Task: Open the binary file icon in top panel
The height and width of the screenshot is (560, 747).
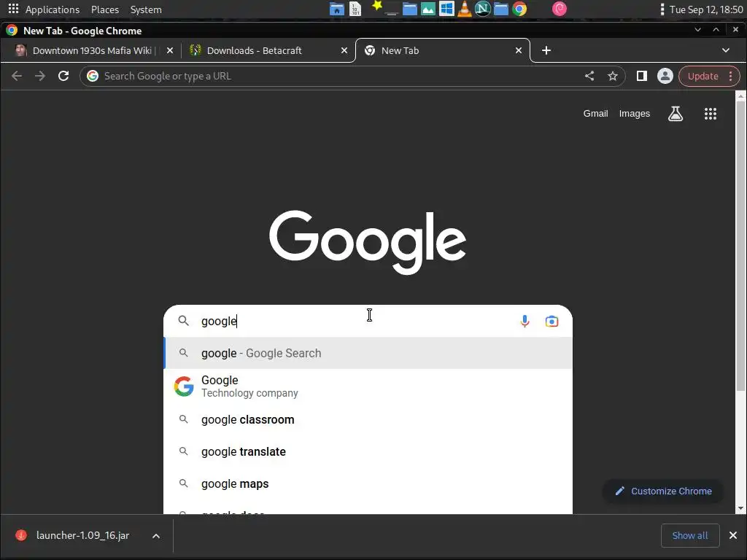Action: click(x=355, y=9)
